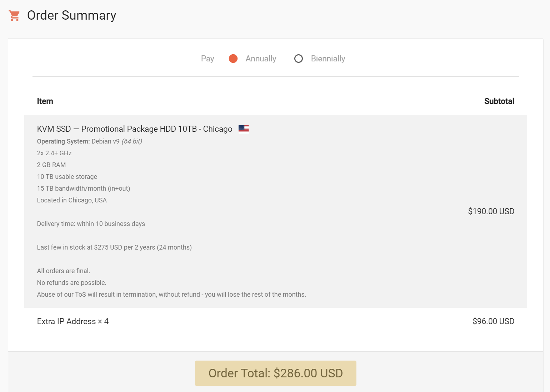
Task: Click the $190.00 USD subtotal amount
Action: 491,211
